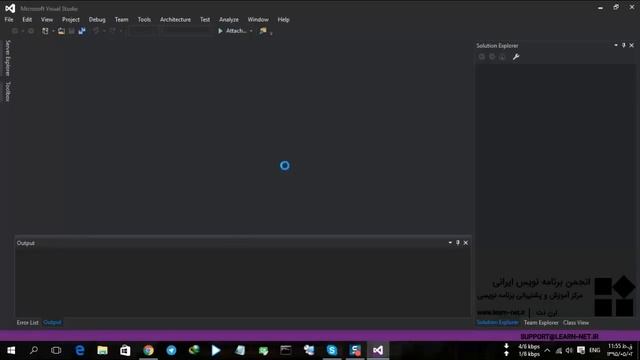Click the volume speaker tray icon
Viewport: 640px width, 360px height.
click(569, 350)
